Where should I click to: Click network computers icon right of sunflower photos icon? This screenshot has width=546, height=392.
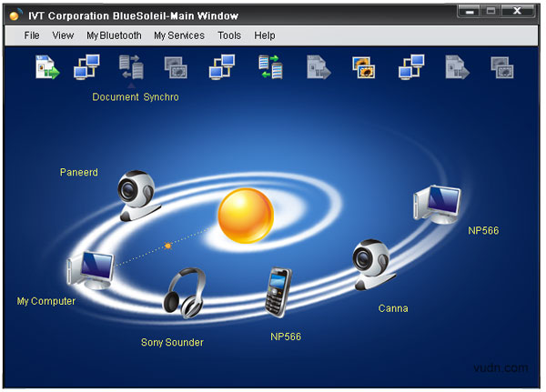pyautogui.click(x=411, y=66)
